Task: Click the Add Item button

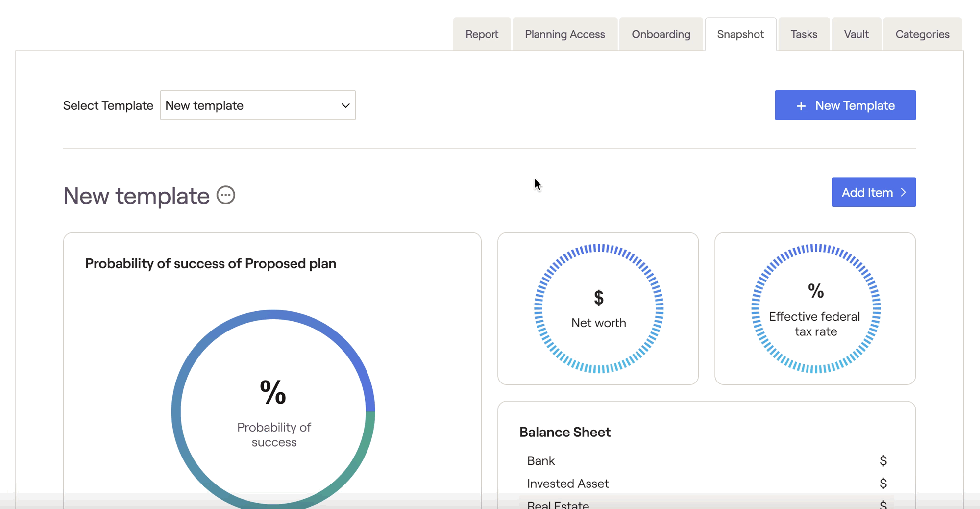Action: point(874,192)
